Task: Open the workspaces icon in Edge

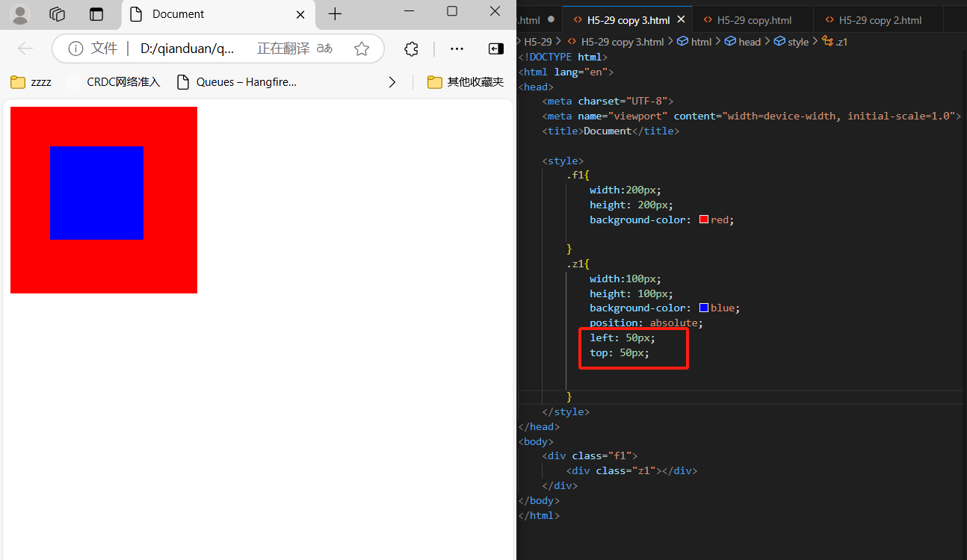Action: (x=58, y=13)
